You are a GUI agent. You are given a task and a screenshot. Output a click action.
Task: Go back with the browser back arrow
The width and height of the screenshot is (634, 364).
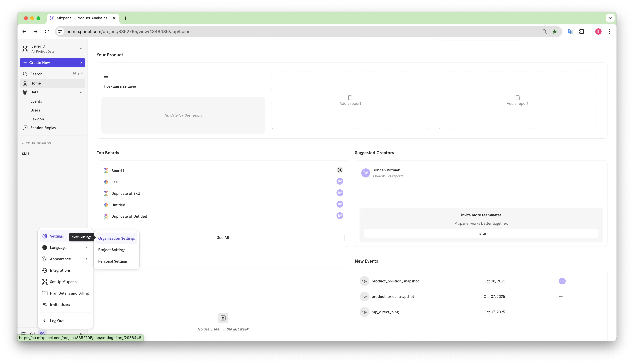tap(24, 32)
